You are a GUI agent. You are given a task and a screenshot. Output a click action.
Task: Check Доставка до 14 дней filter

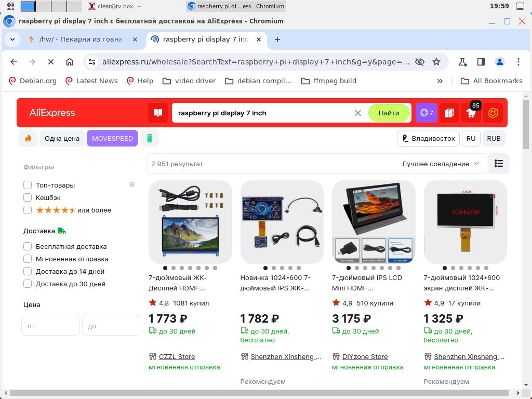click(x=28, y=271)
